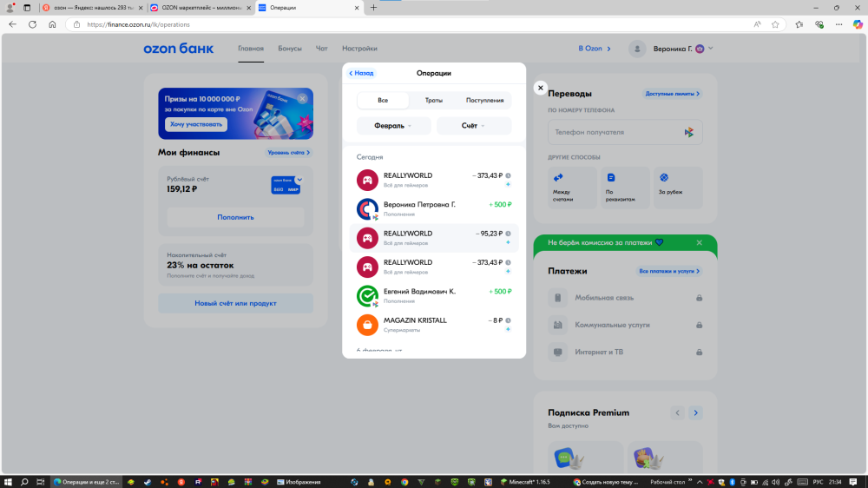Open the browser read aloud icon
The width and height of the screenshot is (868, 488).
click(757, 24)
